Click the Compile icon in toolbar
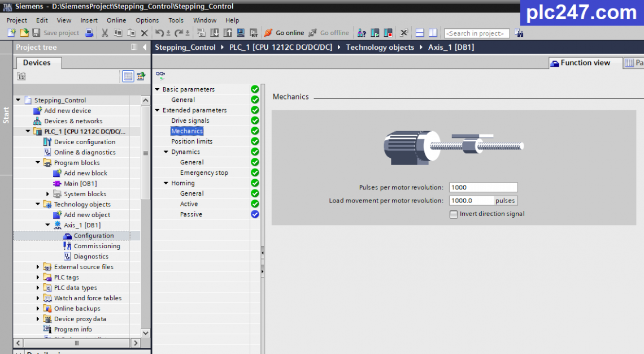 point(201,33)
